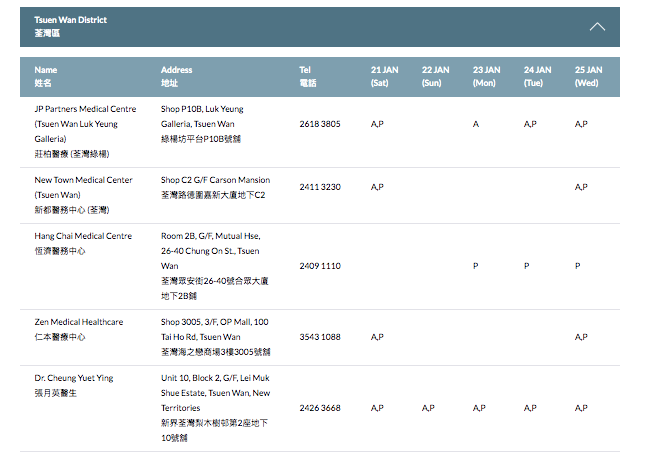Click phone number 3543 1088
Viewport: 646px width, 467px height.
coord(320,337)
